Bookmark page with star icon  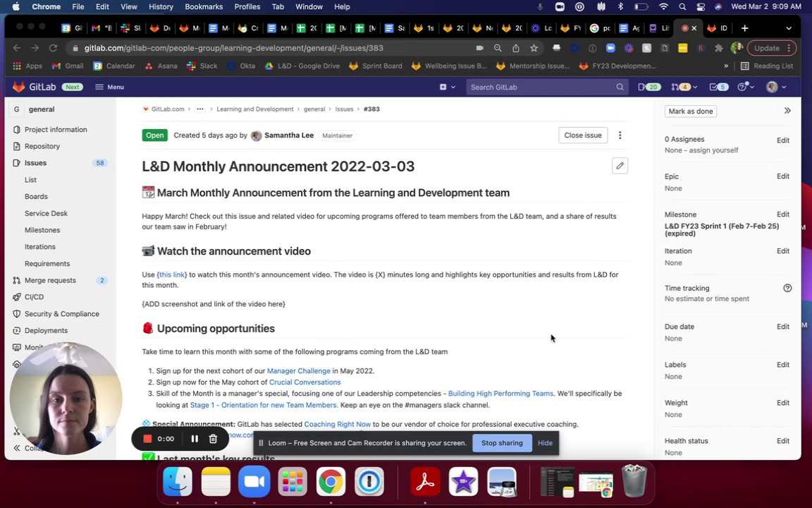click(x=534, y=48)
